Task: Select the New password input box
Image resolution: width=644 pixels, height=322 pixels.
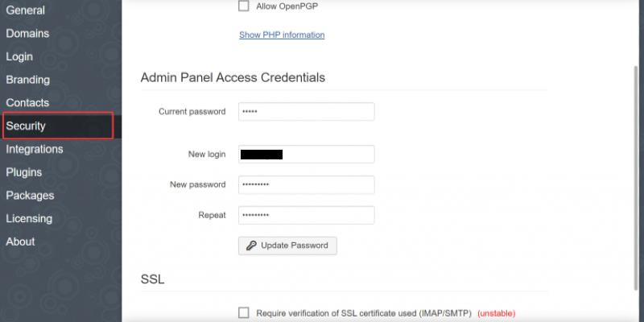Action: pyautogui.click(x=306, y=185)
